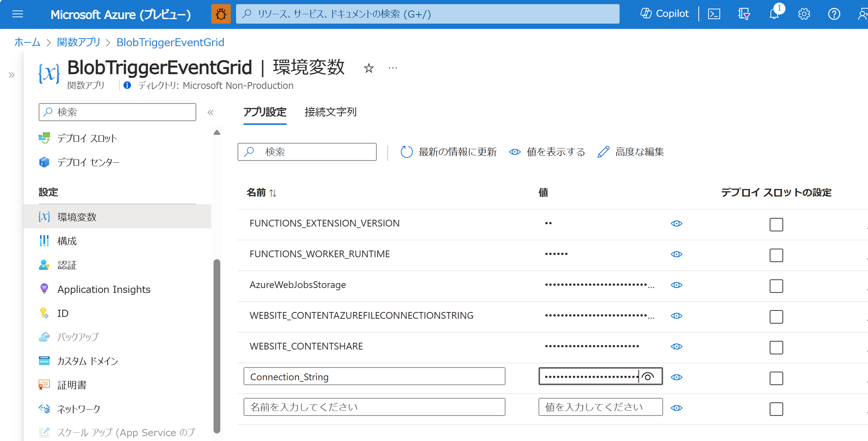Tick the slot setting checkbox for Connection_String
Image resolution: width=868 pixels, height=441 pixels.
click(x=776, y=378)
